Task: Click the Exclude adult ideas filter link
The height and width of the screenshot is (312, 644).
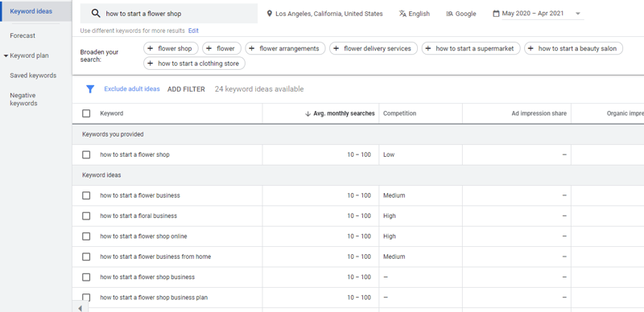Action: click(x=132, y=88)
